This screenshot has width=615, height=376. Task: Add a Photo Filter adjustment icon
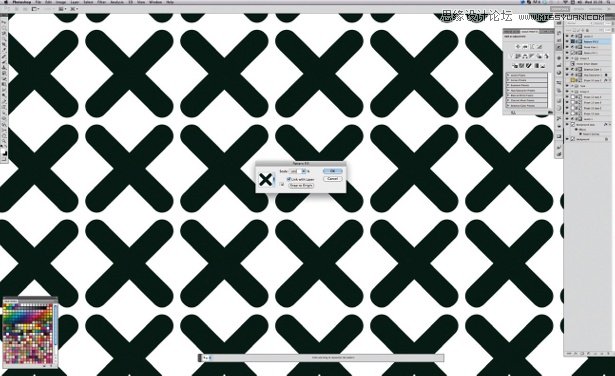[539, 56]
